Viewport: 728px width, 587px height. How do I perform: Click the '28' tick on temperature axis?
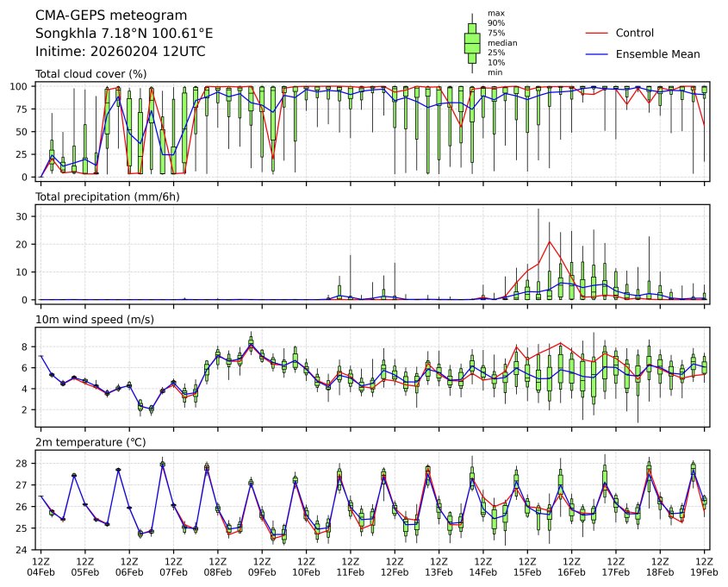(22, 464)
